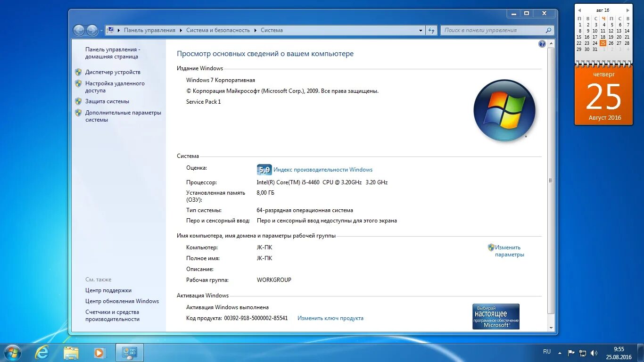Launch Internet Explorer from taskbar
This screenshot has height=362, width=644.
coord(42,353)
